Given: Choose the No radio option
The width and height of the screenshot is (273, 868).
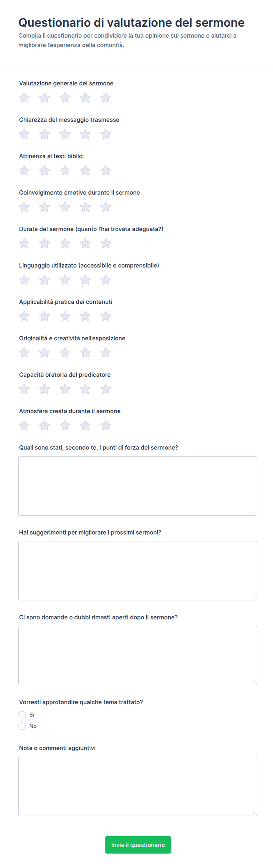Looking at the screenshot, I should click(22, 726).
